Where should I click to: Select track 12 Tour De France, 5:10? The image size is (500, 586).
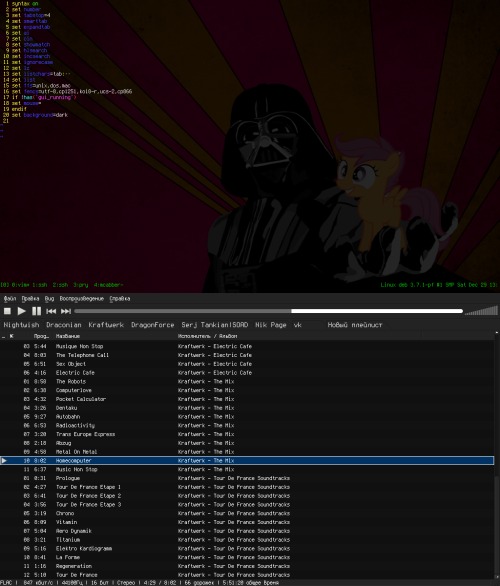[x=247, y=574]
